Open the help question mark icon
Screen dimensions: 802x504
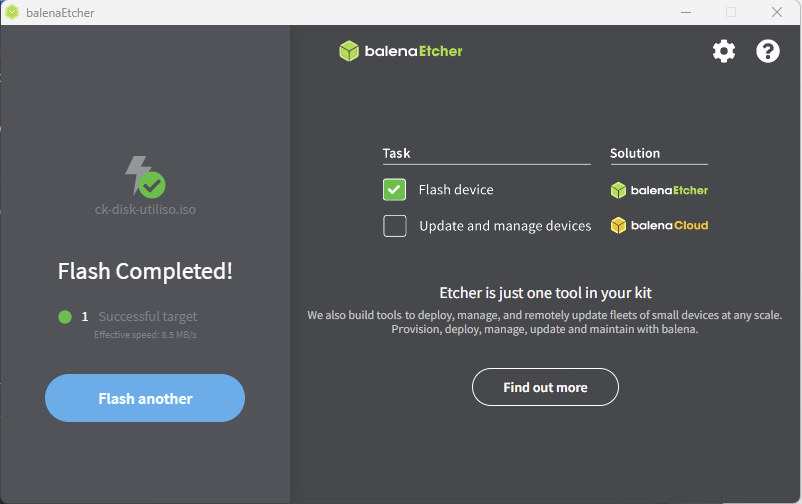pos(768,51)
